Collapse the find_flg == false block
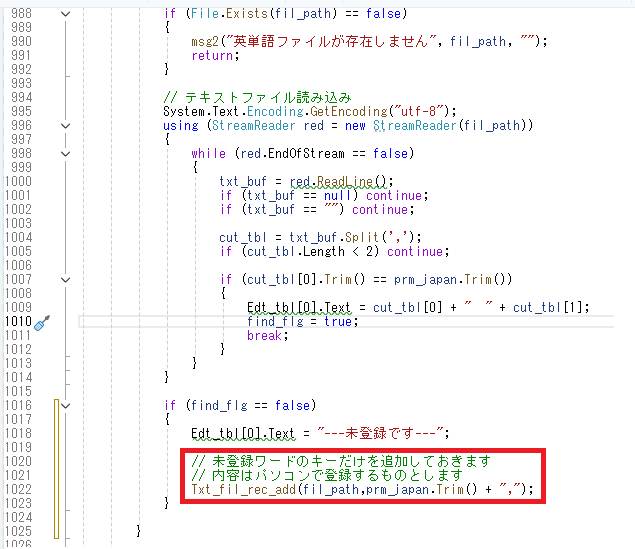 pos(66,405)
